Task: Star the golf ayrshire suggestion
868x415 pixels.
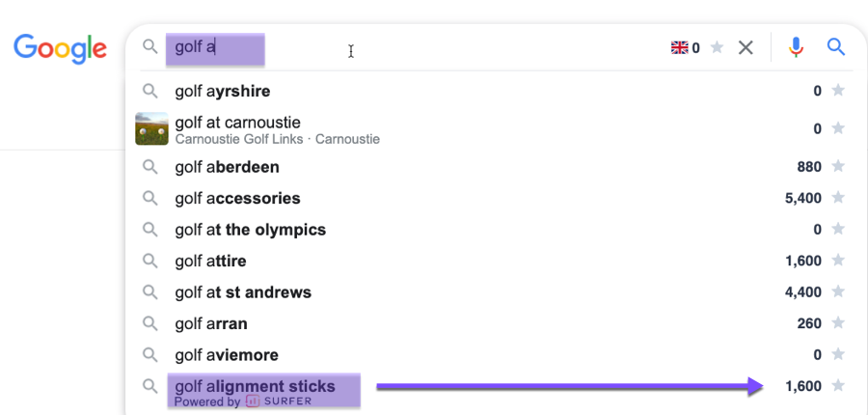Action: (838, 91)
